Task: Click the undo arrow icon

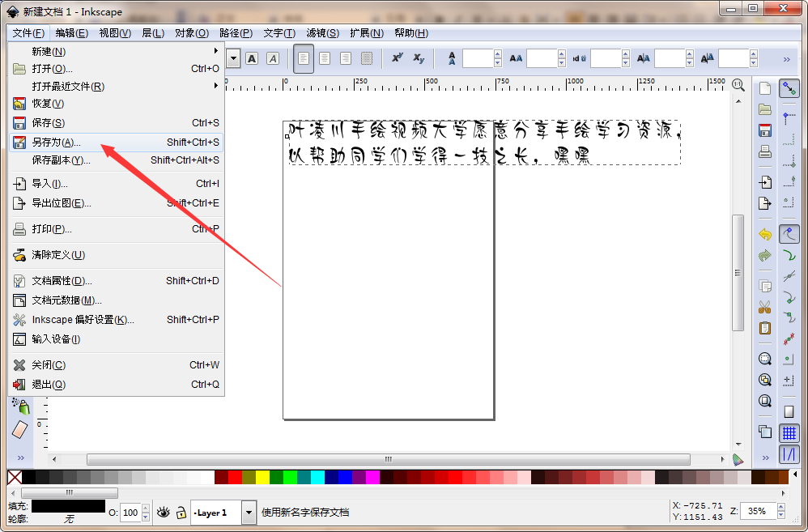Action: point(764,234)
